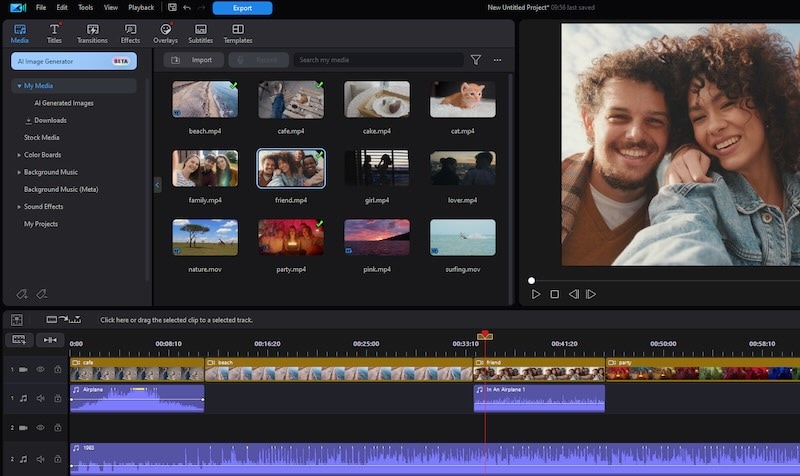
Task: Mute audio track 1
Action: (40, 398)
